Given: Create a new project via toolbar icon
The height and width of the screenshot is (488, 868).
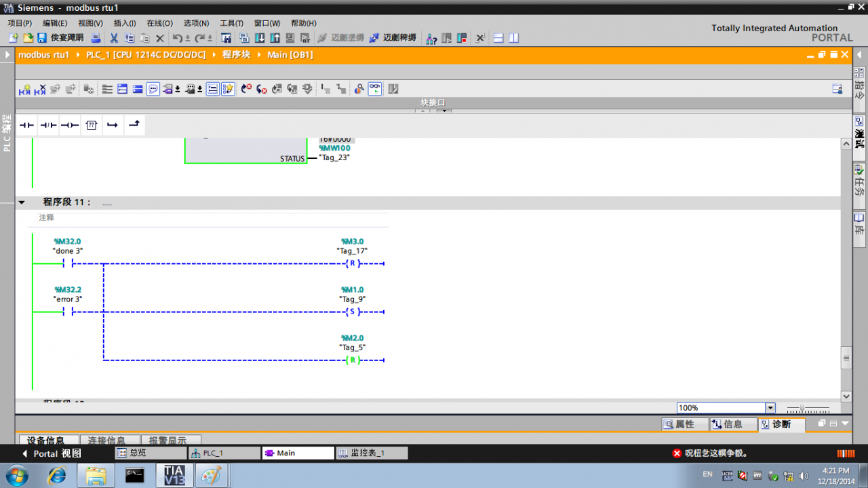Looking at the screenshot, I should tap(14, 38).
